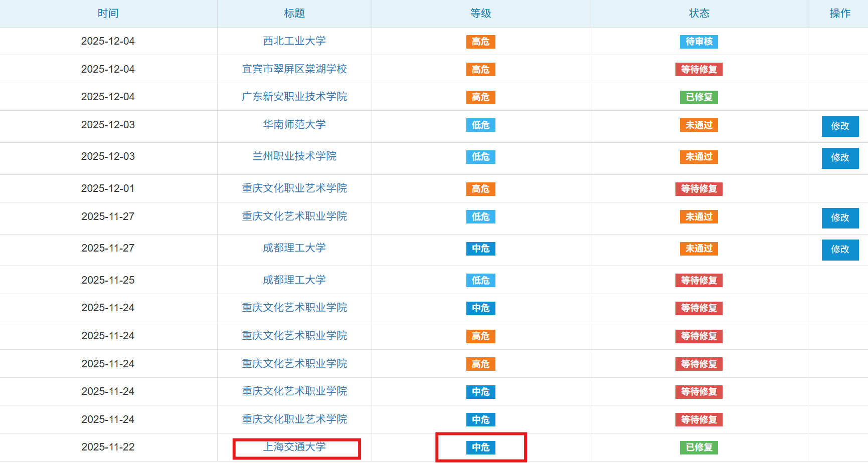868x463 pixels.
Task: Click 中危 badge in 上海交通大学 row
Action: pos(480,447)
